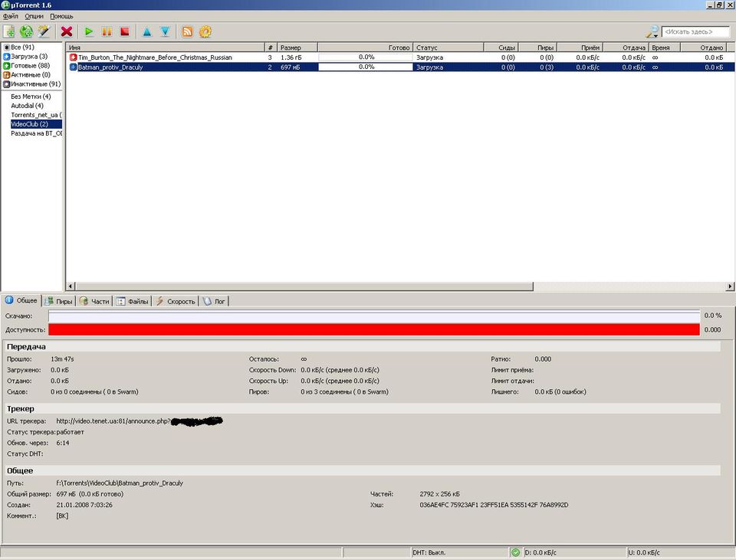
Task: Open Preferences via the gear icon
Action: [205, 31]
